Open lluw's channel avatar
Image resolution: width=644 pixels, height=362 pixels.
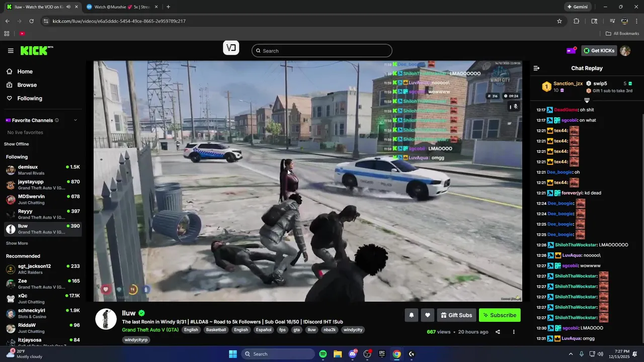pos(106,319)
